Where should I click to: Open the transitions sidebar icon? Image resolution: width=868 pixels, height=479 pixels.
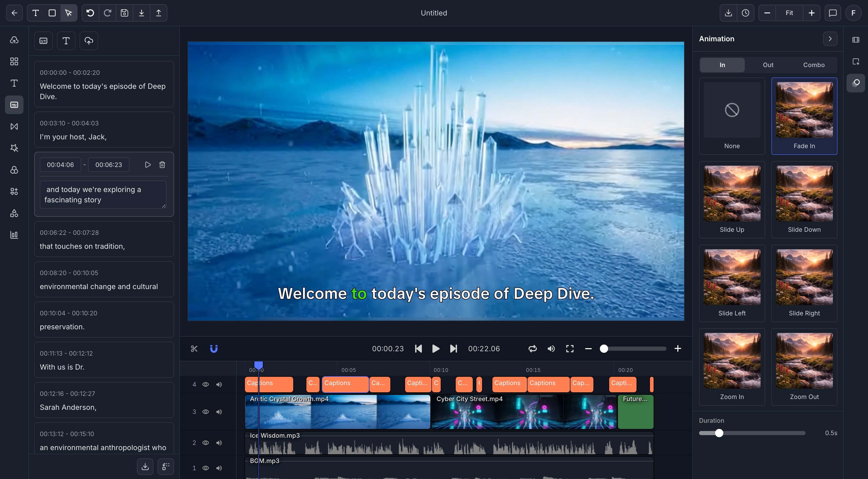tap(14, 126)
